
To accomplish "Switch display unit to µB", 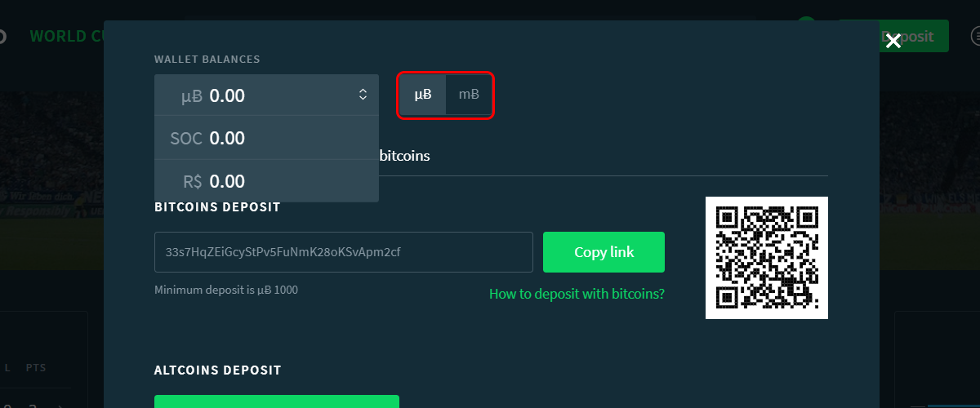I will (423, 95).
